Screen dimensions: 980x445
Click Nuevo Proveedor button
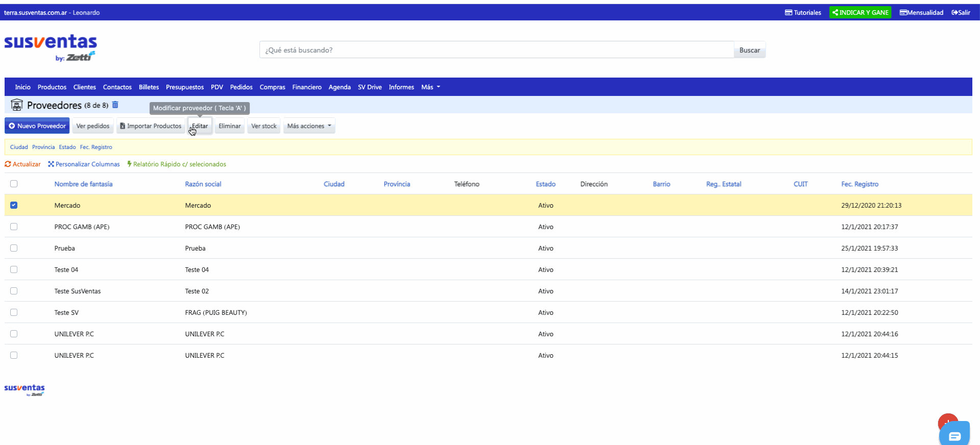[37, 126]
